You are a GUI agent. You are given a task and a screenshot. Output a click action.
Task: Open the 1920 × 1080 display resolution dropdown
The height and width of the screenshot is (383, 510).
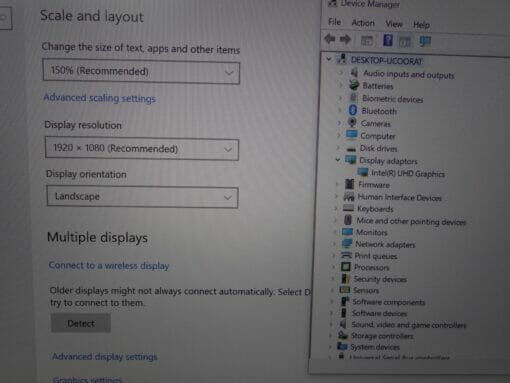(142, 148)
